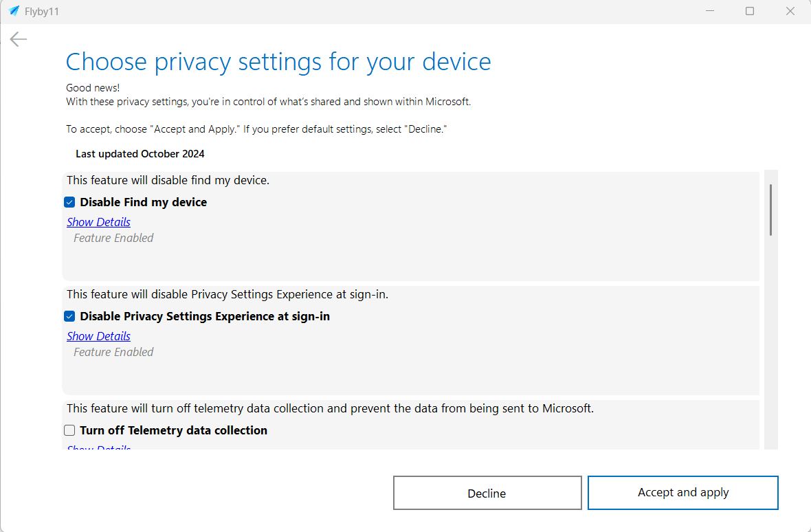Click the settings list scrollbar thumb

click(x=770, y=210)
